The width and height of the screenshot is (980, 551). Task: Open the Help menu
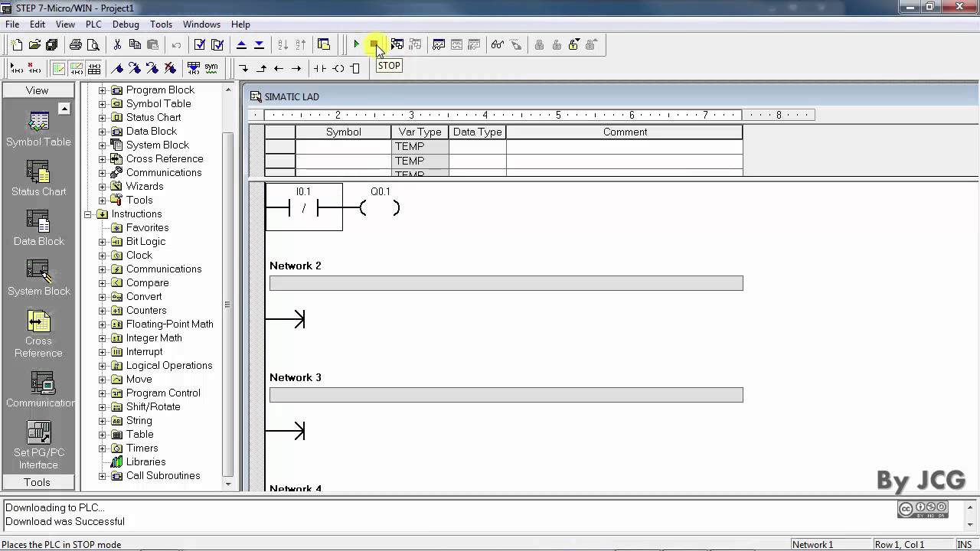click(240, 24)
